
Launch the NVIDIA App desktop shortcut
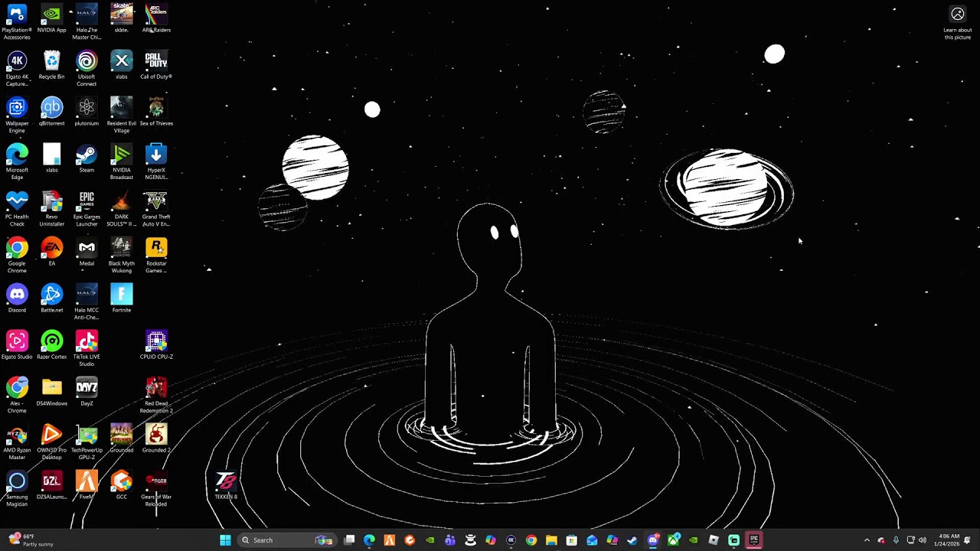(x=51, y=19)
